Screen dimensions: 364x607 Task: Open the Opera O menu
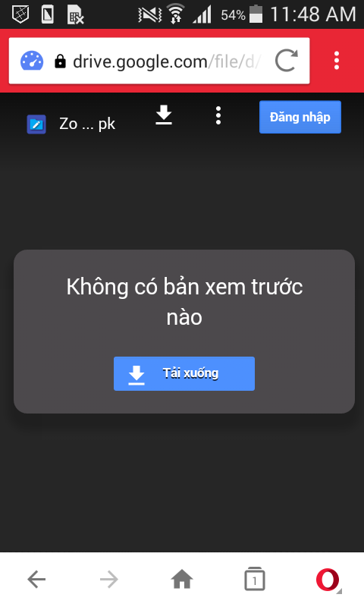pyautogui.click(x=328, y=580)
